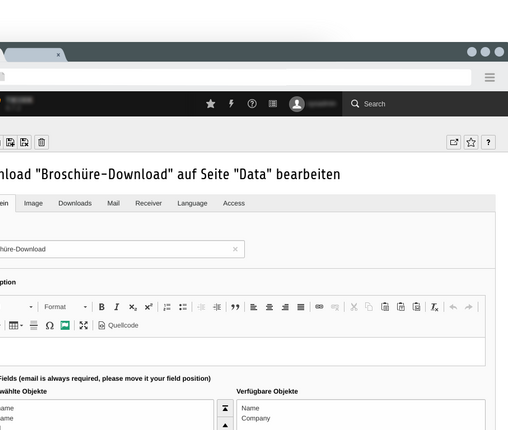Select Company in Verfügbare Objekte list
The image size is (508, 430).
coord(256,418)
